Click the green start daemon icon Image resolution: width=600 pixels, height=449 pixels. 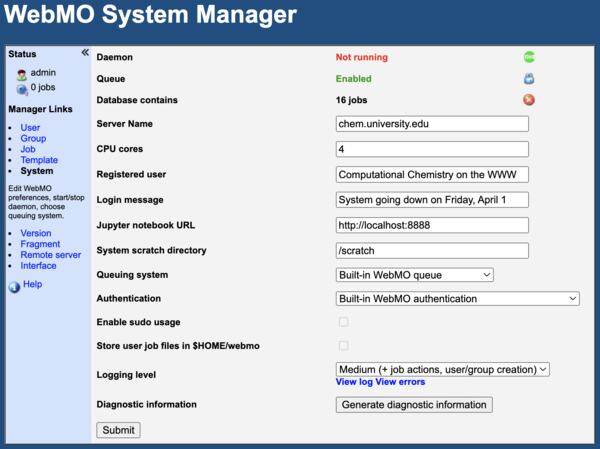coord(529,58)
